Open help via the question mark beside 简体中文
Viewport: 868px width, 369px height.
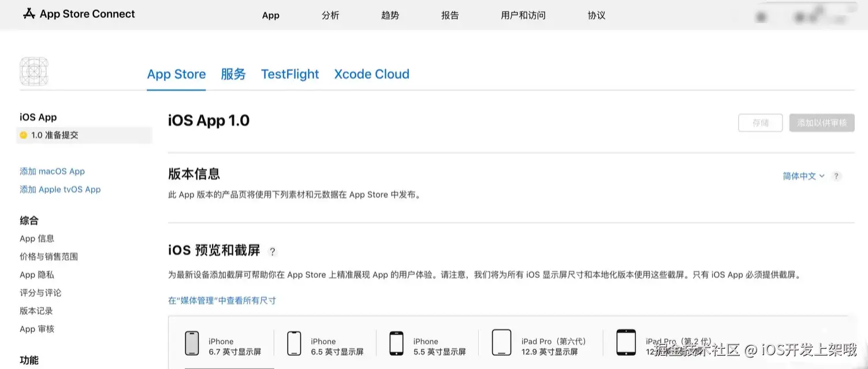(836, 176)
